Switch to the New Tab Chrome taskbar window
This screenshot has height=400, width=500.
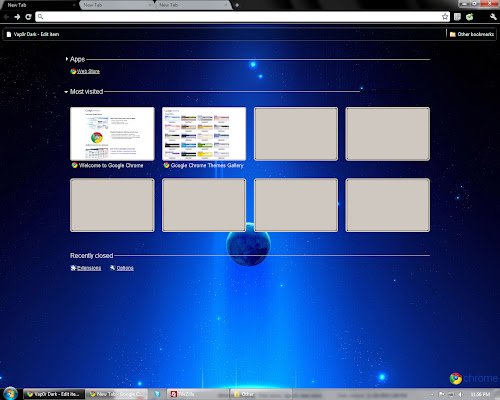tap(117, 394)
